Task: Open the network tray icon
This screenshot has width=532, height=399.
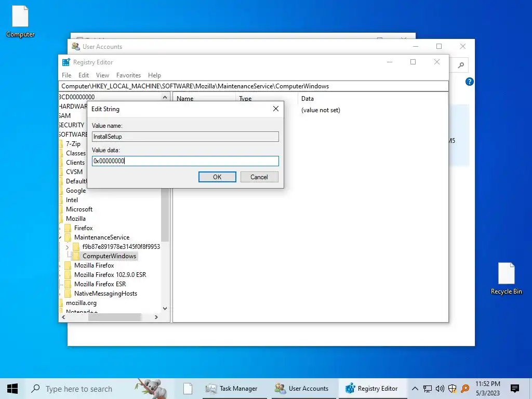Action: coord(428,389)
